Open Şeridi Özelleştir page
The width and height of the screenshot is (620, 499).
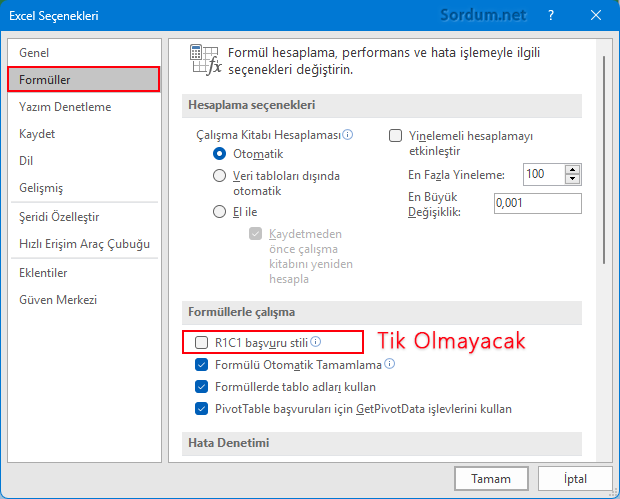click(x=84, y=217)
